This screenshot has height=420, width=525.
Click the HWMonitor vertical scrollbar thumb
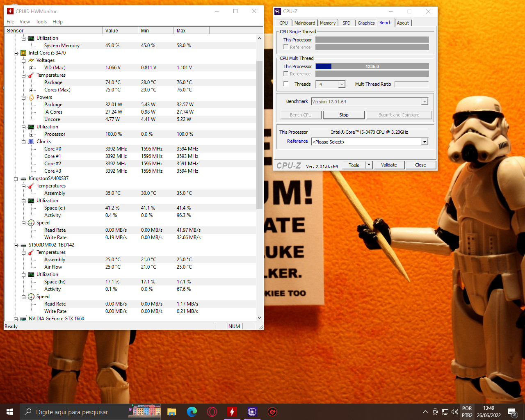click(x=259, y=135)
